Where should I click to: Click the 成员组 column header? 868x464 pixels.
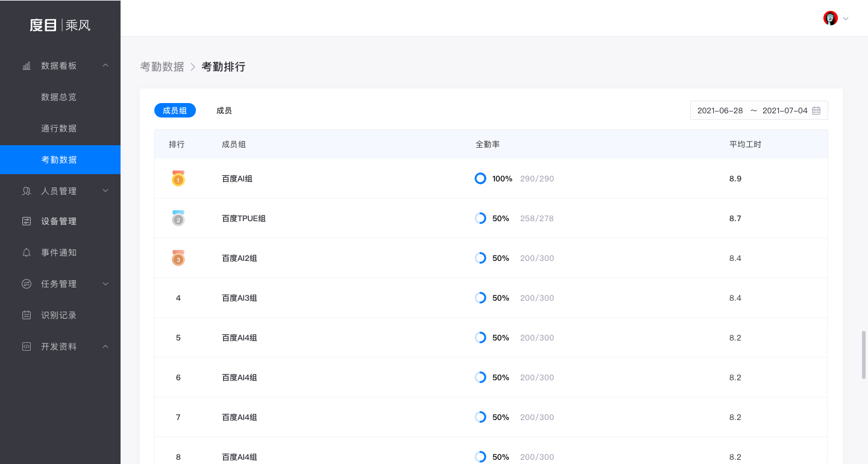pos(234,145)
